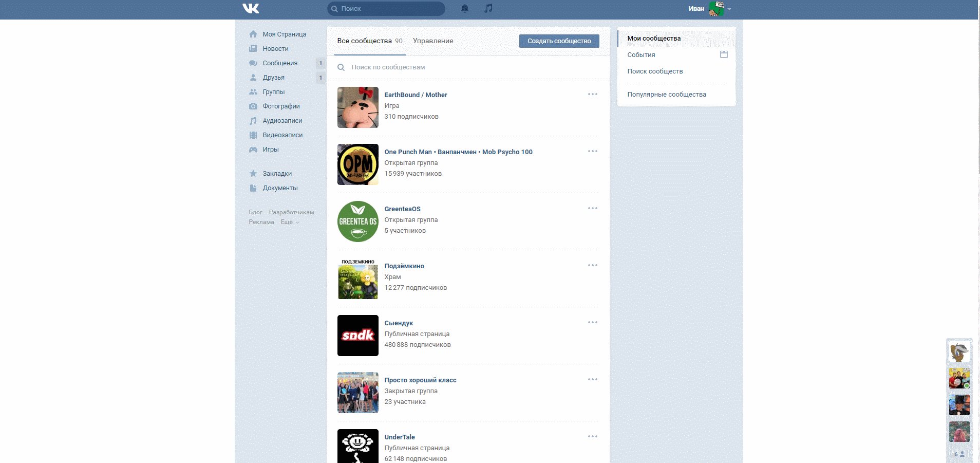Open the OPM group avatar thumbnail

358,164
